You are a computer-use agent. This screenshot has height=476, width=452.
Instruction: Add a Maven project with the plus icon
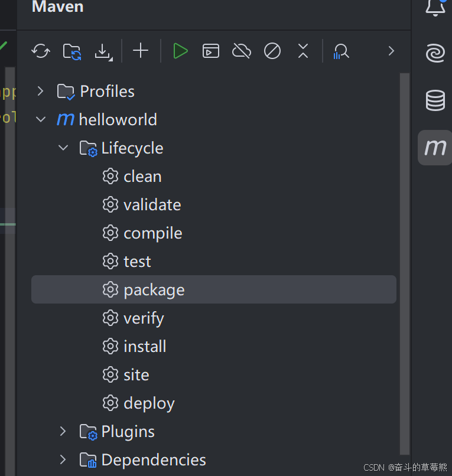(141, 50)
